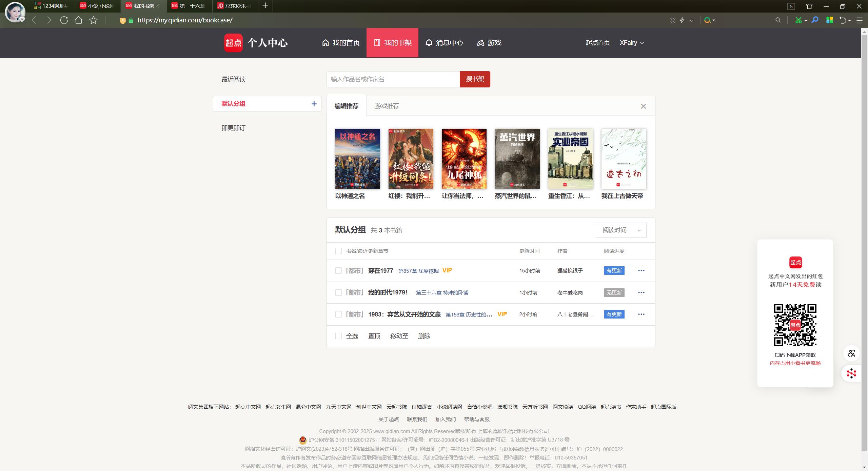
Task: Reload the page with refresh icon
Action: tap(64, 20)
